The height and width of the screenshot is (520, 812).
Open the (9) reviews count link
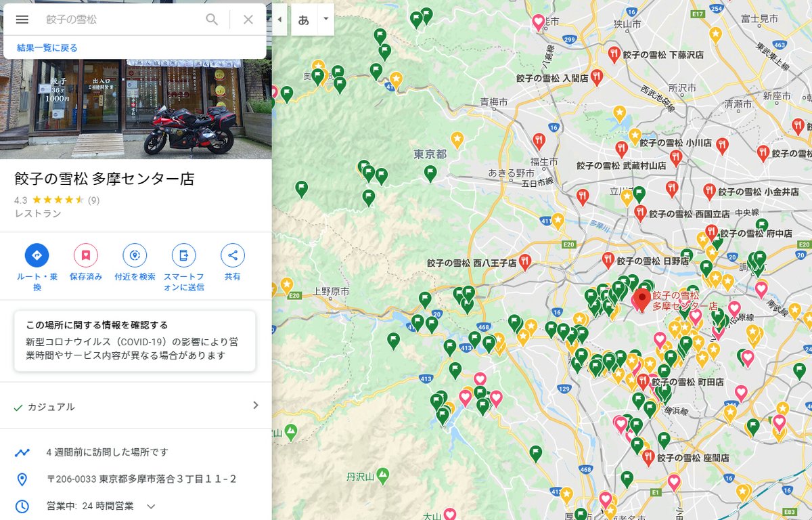[93, 200]
